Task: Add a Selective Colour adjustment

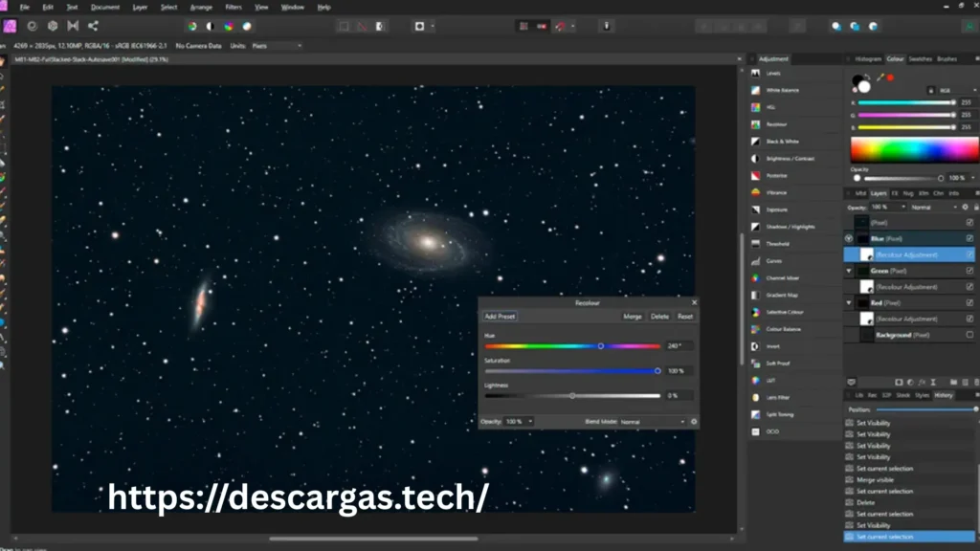Action: [795, 312]
